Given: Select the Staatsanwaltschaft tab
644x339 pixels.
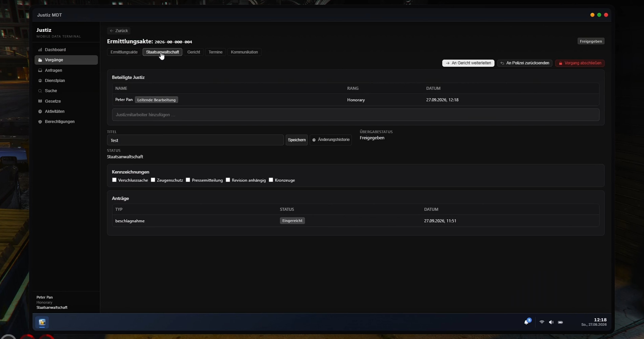Looking at the screenshot, I should [162, 52].
